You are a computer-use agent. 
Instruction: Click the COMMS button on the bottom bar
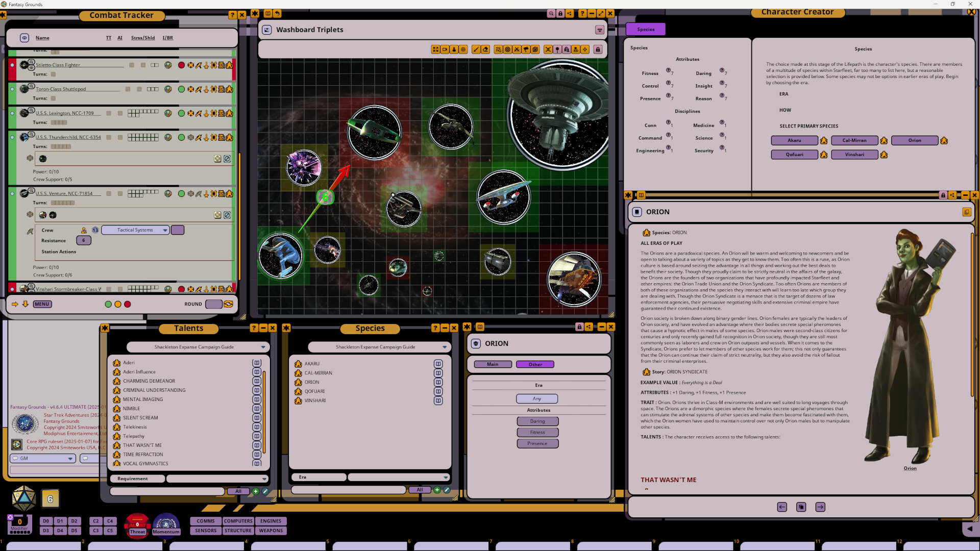(x=205, y=521)
